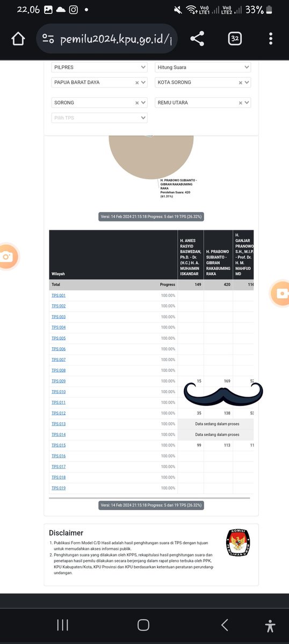Viewport: 289px width, 644px height.
Task: Tap the orange video recorder bubble
Action: (x=280, y=293)
